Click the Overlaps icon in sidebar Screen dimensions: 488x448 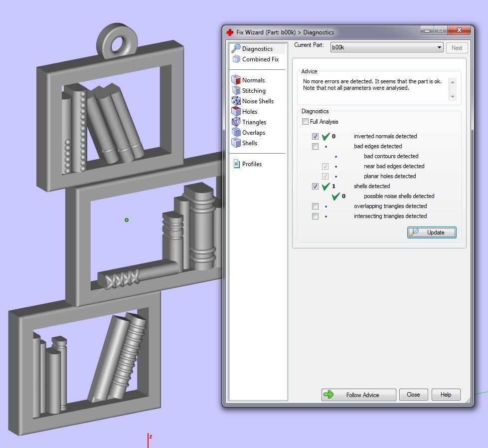[236, 132]
